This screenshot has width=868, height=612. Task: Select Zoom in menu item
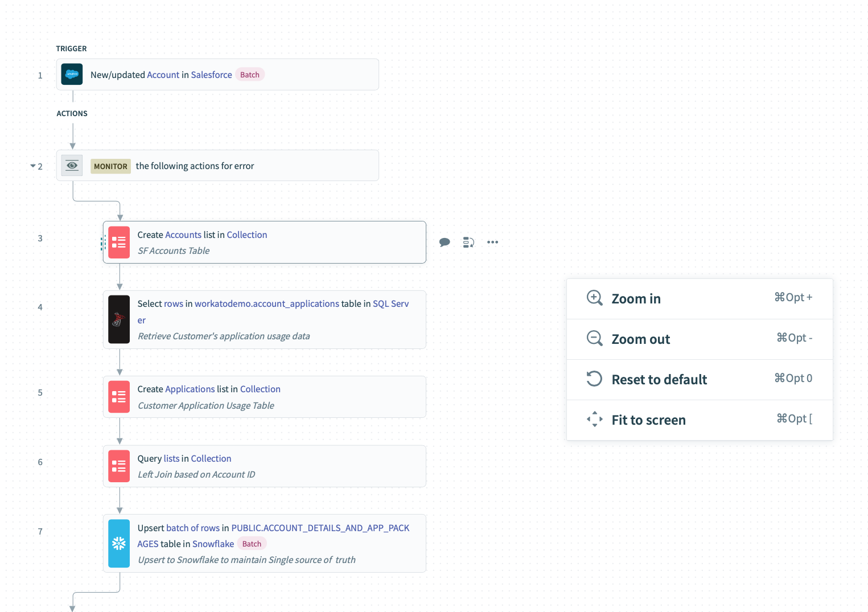pos(700,299)
